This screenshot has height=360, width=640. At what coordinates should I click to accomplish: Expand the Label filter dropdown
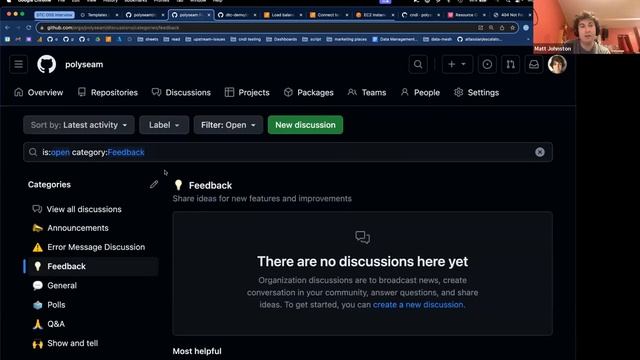pos(164,125)
